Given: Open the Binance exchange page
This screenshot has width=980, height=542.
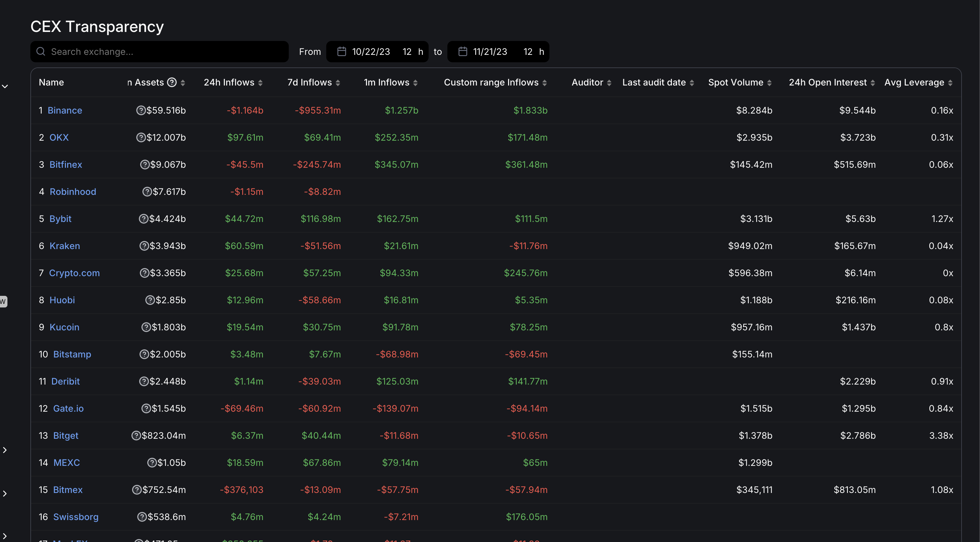Looking at the screenshot, I should [65, 110].
